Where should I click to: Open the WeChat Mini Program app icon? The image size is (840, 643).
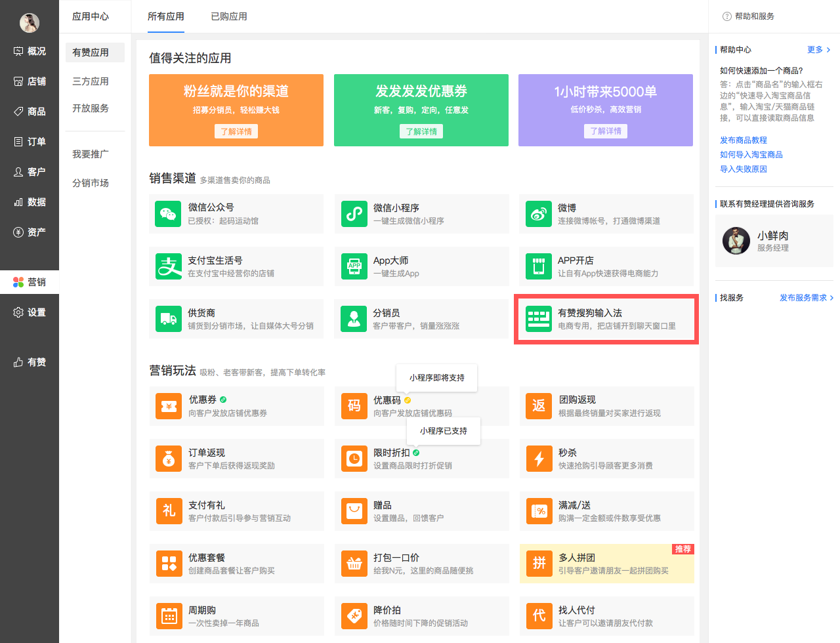354,214
